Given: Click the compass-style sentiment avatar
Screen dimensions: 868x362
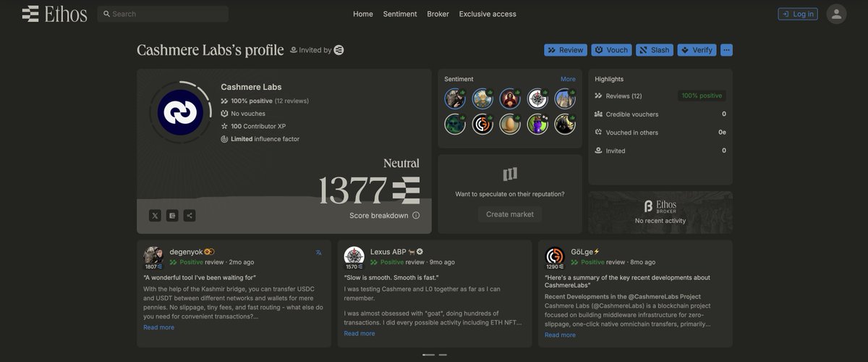Looking at the screenshot, I should click(x=537, y=98).
